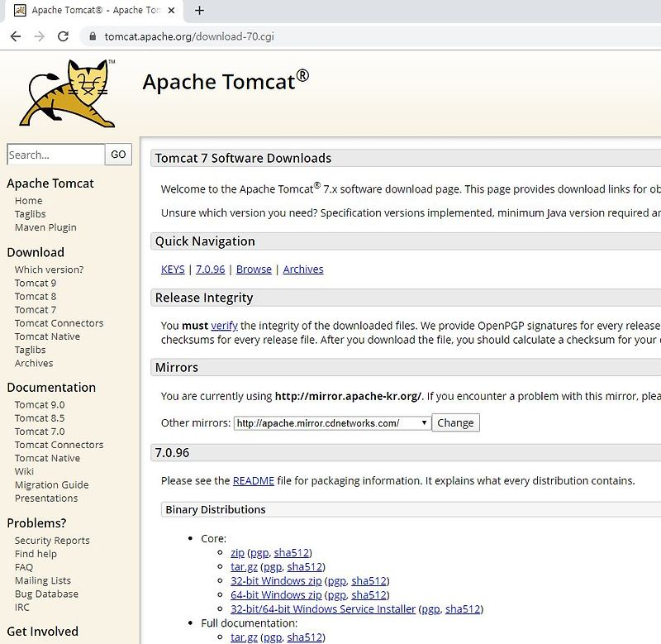This screenshot has height=644, width=661.
Task: Select Tomcat 9 in the Download sidebar
Action: [x=35, y=283]
